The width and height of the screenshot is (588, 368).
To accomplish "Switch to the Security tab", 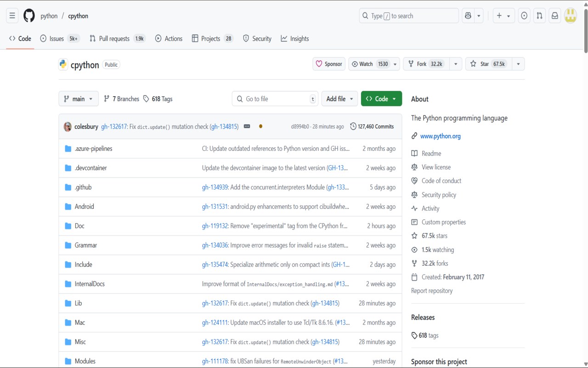I will click(x=257, y=39).
